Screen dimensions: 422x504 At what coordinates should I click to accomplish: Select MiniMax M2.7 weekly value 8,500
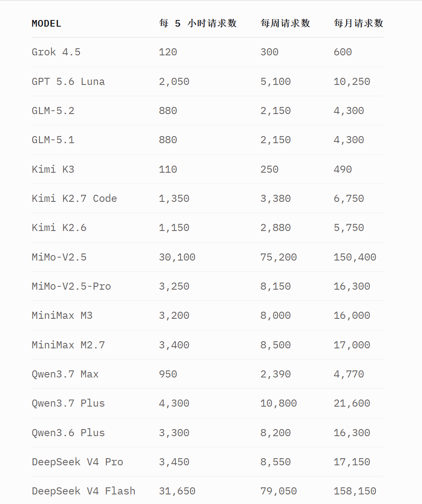[276, 345]
